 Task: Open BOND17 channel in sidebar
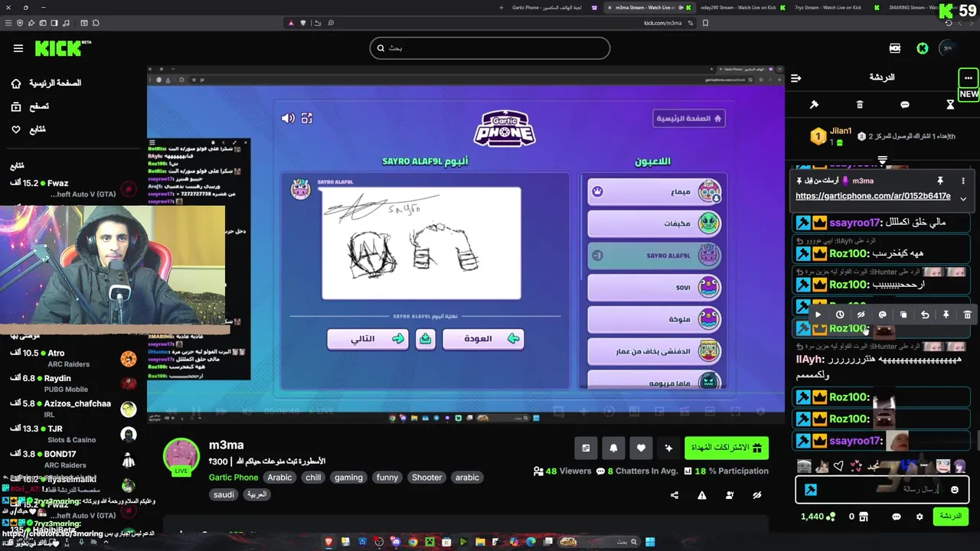click(73, 459)
